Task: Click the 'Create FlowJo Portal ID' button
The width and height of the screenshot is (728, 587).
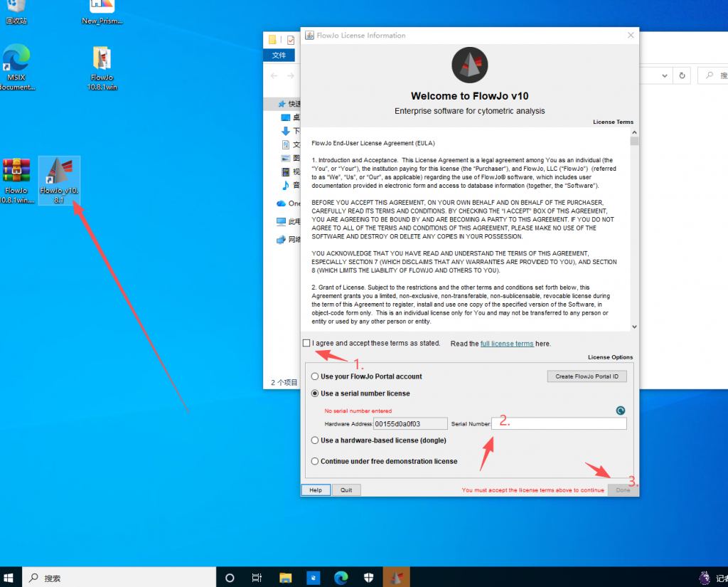Action: pyautogui.click(x=587, y=376)
